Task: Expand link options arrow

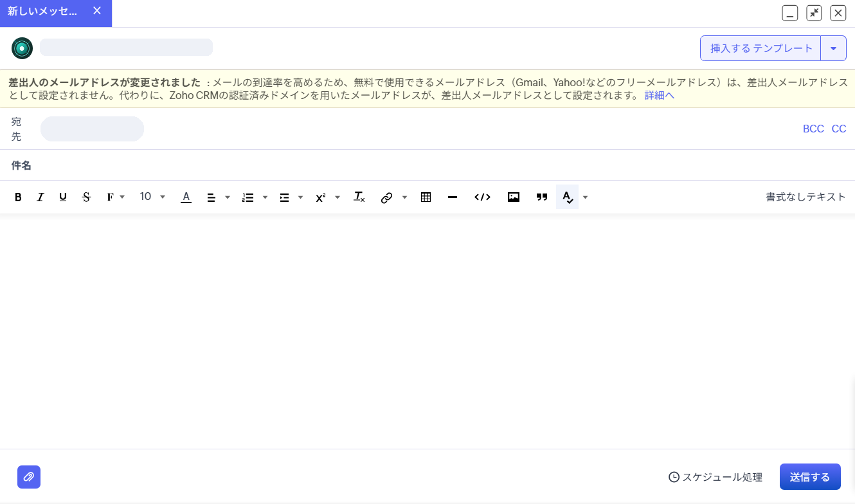Action: (x=404, y=197)
